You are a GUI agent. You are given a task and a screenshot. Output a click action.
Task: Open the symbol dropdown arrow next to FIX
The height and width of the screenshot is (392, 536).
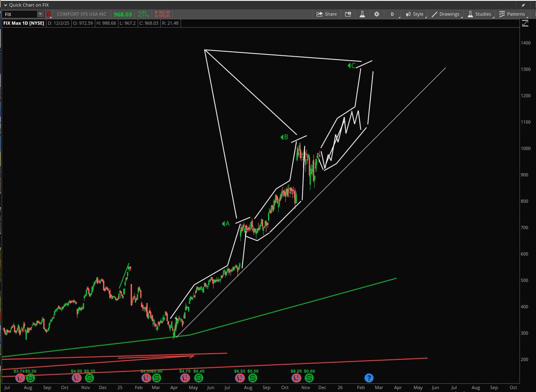41,14
